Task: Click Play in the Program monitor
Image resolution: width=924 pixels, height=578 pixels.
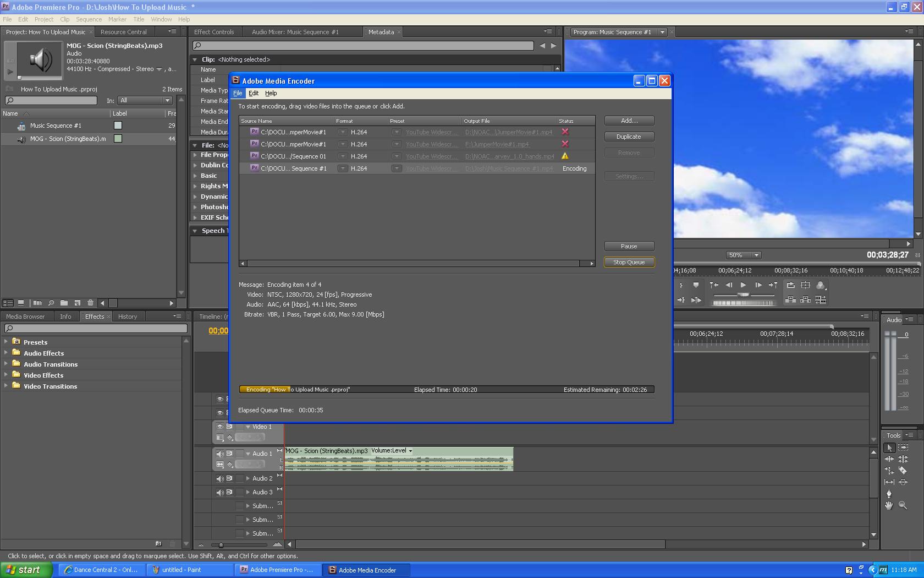Action: pyautogui.click(x=744, y=285)
